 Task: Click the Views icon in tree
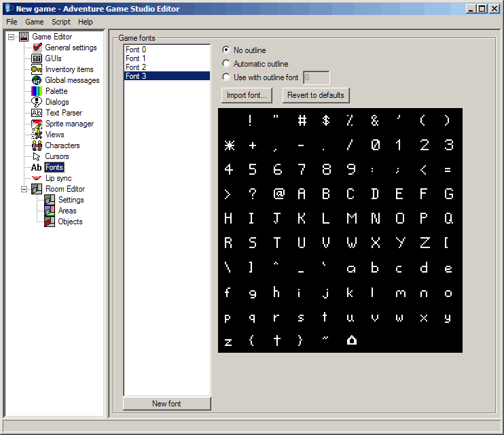37,135
